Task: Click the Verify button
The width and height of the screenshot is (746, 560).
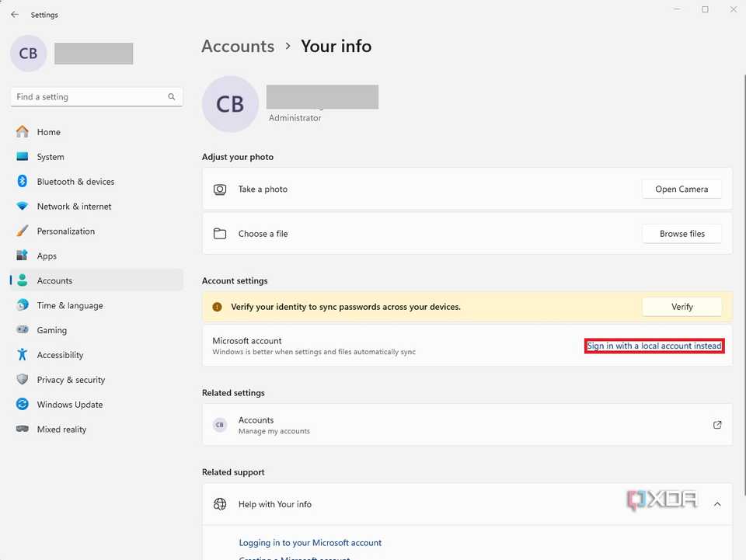Action: 682,307
